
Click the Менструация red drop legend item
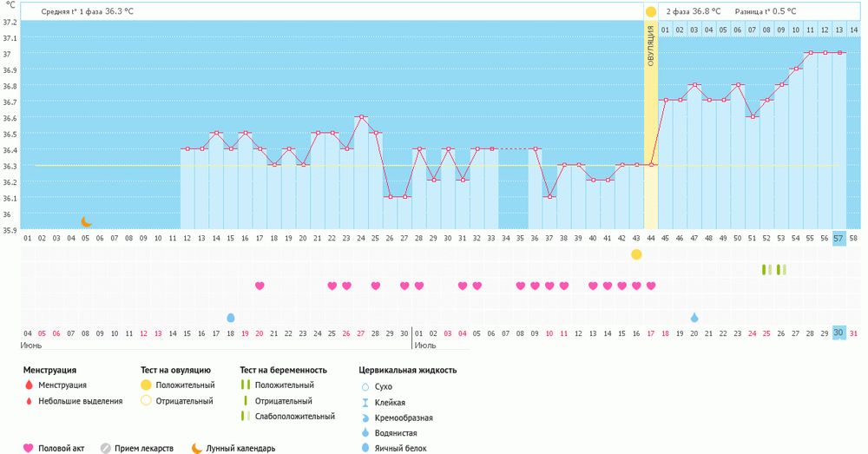30,385
